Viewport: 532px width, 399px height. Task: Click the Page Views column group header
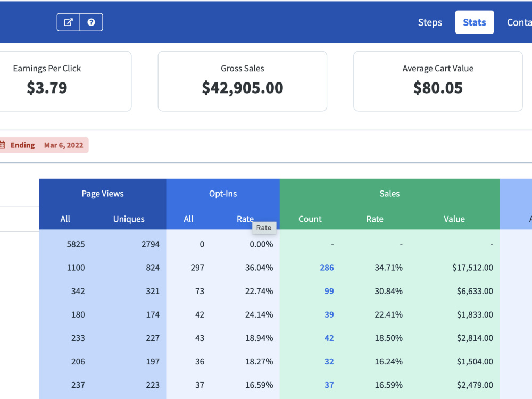[103, 194]
